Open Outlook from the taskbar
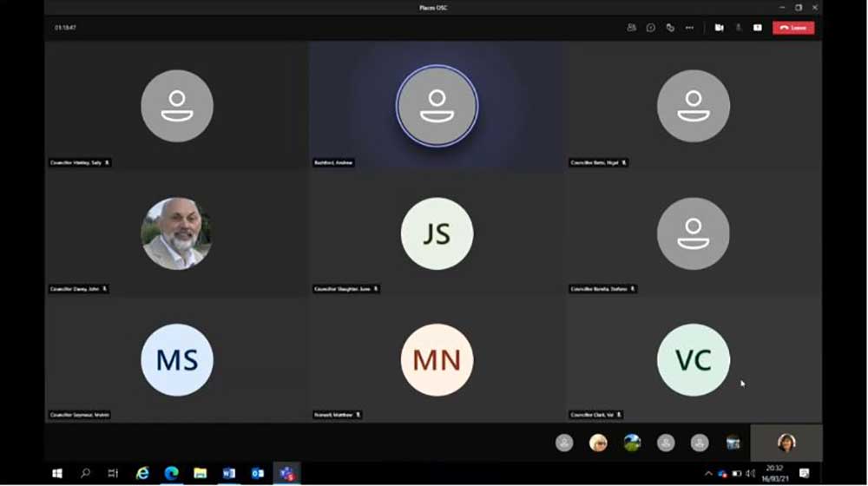 pyautogui.click(x=257, y=473)
